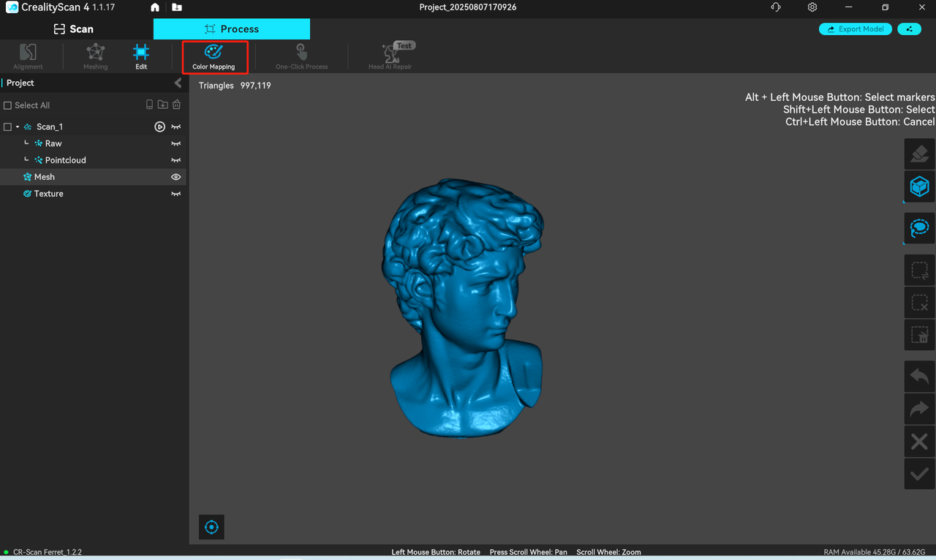Image resolution: width=936 pixels, height=560 pixels.
Task: Click the share icon beside Export Model
Action: point(909,29)
